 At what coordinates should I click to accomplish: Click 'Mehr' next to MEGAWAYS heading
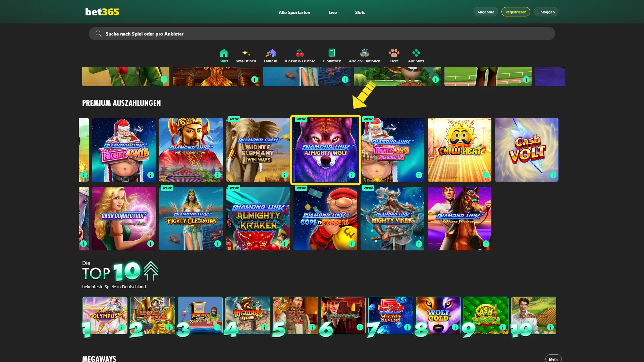tap(553, 358)
